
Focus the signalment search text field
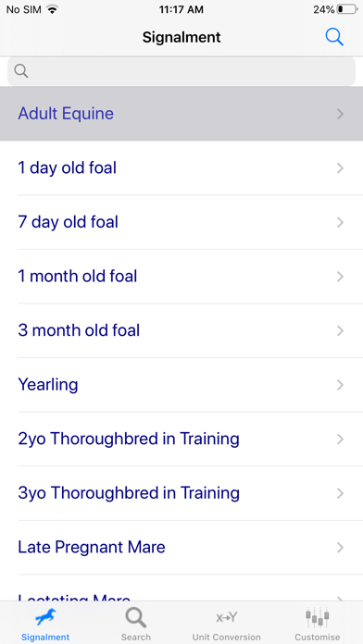(x=181, y=71)
